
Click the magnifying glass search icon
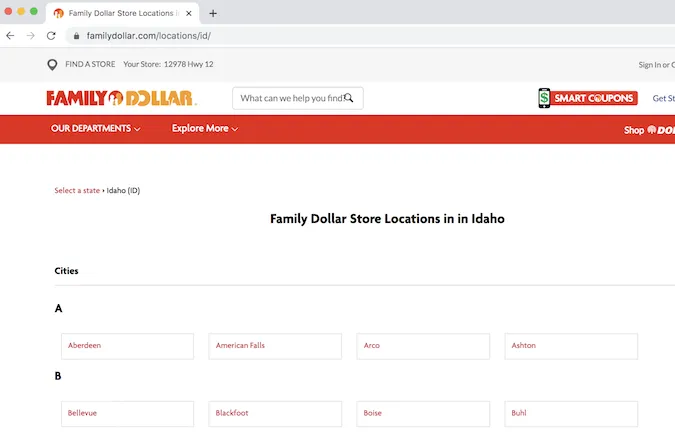[349, 98]
